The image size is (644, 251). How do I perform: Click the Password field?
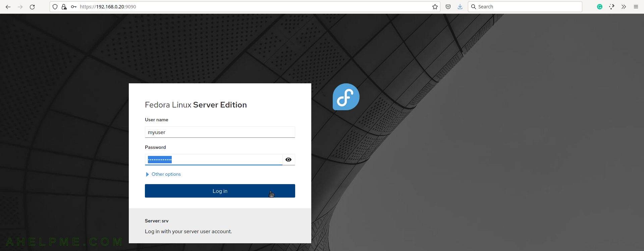214,160
